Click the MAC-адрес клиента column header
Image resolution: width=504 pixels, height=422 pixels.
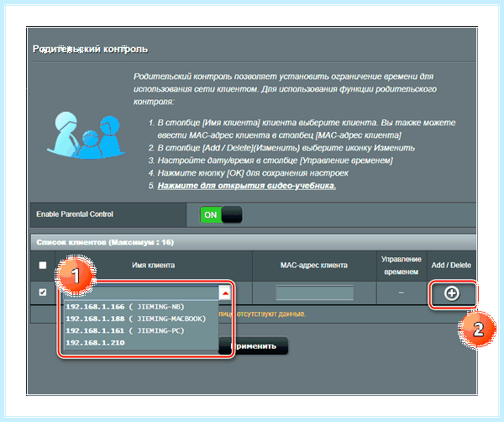314,266
